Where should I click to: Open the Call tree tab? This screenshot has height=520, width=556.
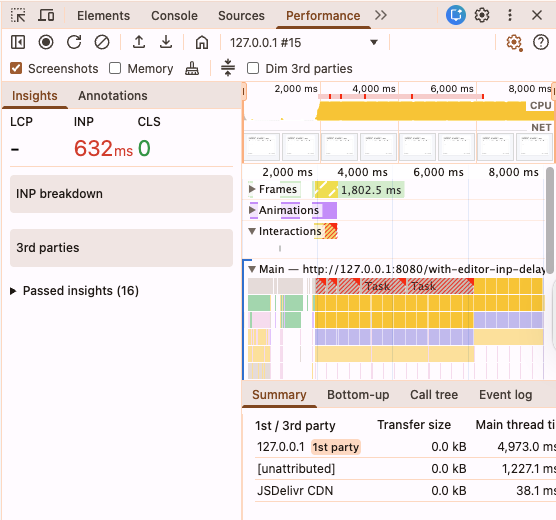pos(434,395)
